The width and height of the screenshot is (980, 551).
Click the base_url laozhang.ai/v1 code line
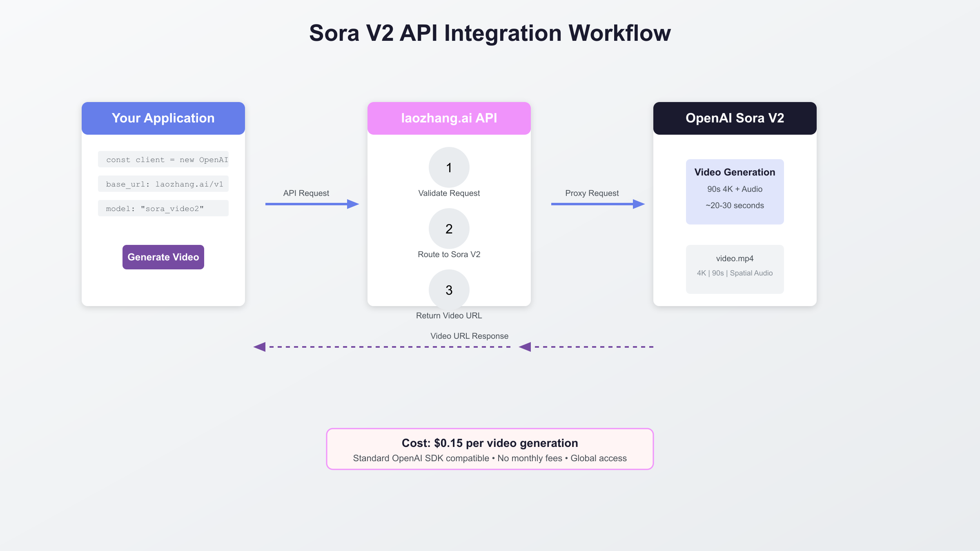coord(163,184)
